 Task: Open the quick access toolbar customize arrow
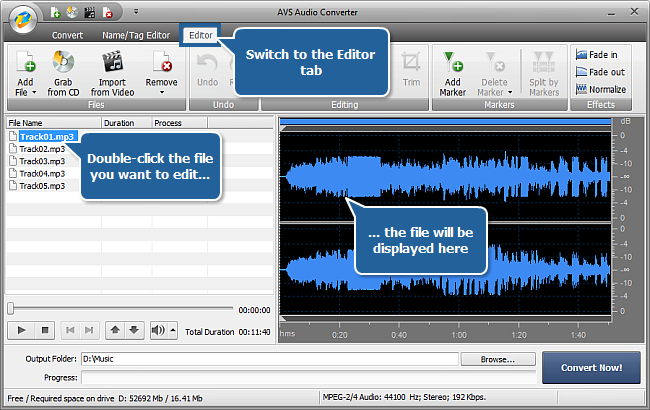[x=136, y=12]
